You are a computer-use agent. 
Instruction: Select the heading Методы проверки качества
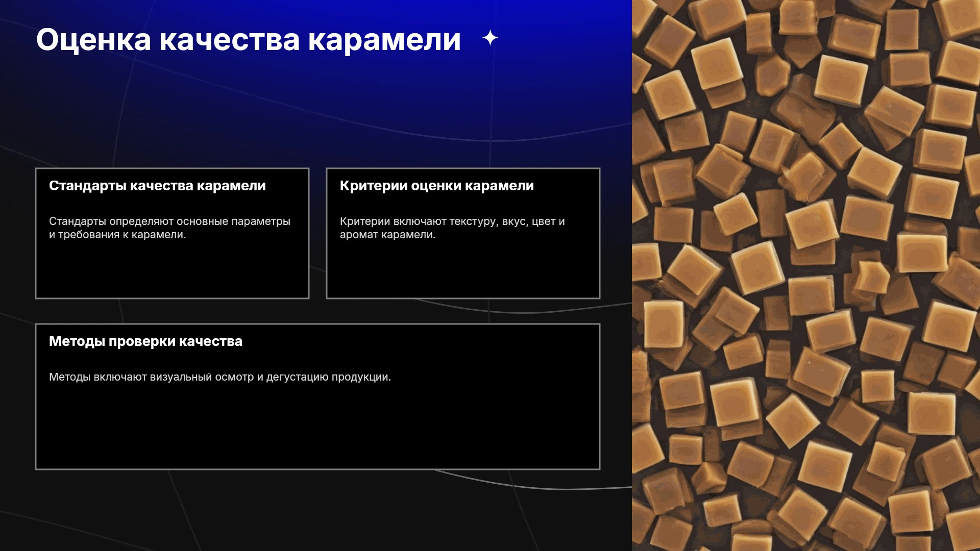pyautogui.click(x=145, y=341)
